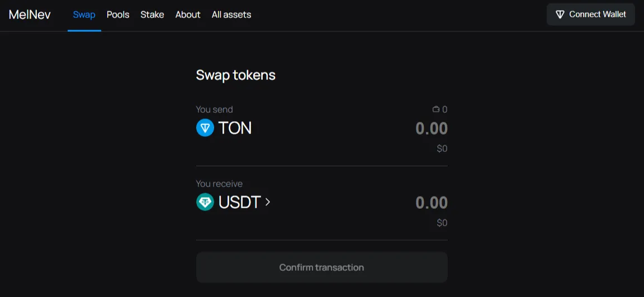
Task: Focus the You receive amount field
Action: 431,203
